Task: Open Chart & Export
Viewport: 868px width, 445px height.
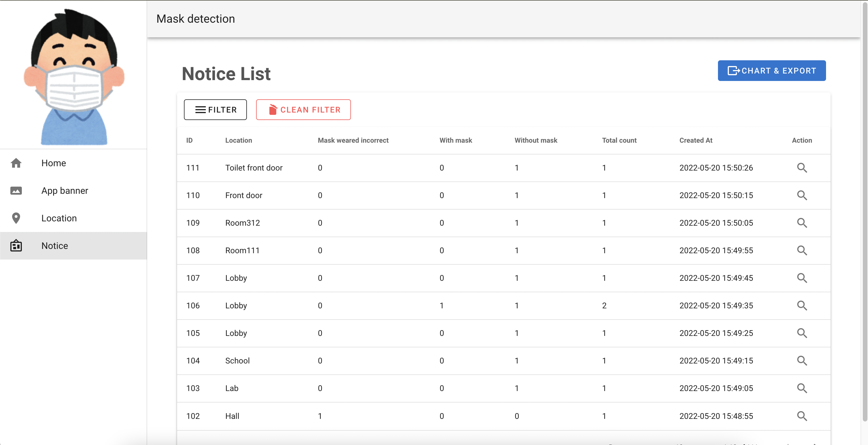Action: [x=771, y=71]
